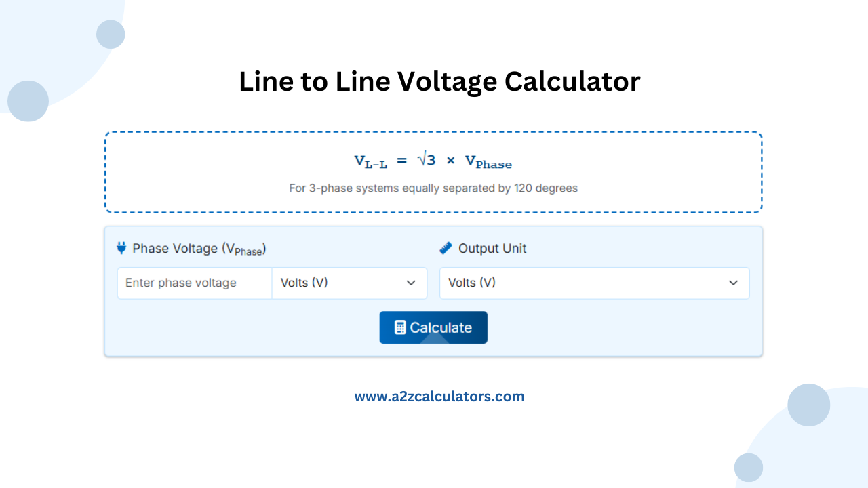Click the calculator icon inside Calculate button
Viewport: 868px width, 488px height.
tap(400, 327)
